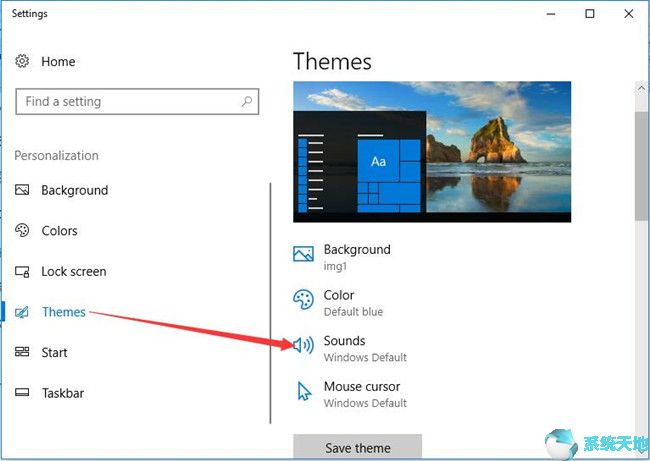This screenshot has width=650, height=461.
Task: Click the theme Background label
Action: (357, 249)
